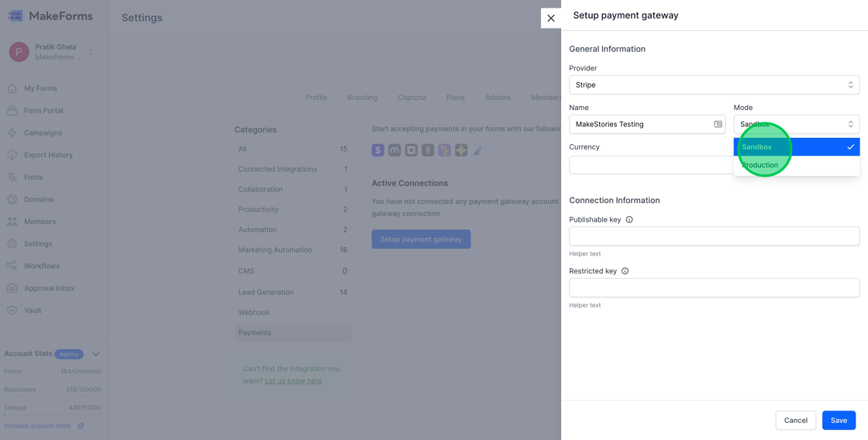This screenshot has height=440, width=868.
Task: Expand the Pratik Ghela account switcher
Action: [x=91, y=52]
